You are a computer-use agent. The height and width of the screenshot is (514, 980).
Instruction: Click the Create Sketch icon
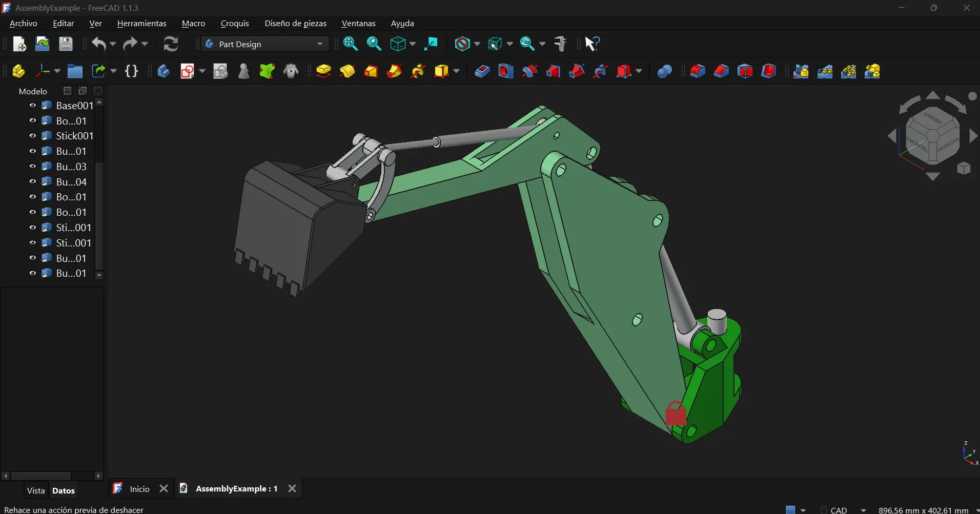[x=187, y=71]
